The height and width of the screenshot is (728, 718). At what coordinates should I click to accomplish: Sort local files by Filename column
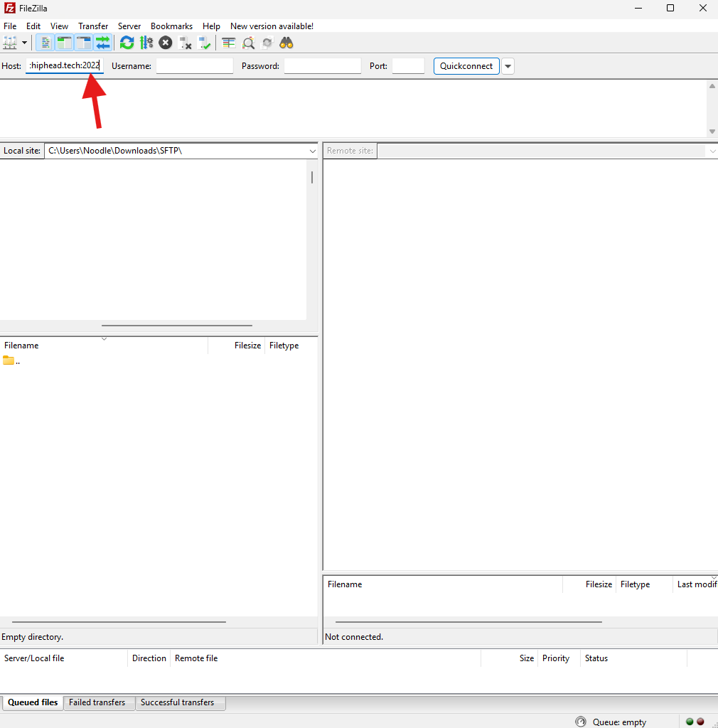pyautogui.click(x=104, y=346)
